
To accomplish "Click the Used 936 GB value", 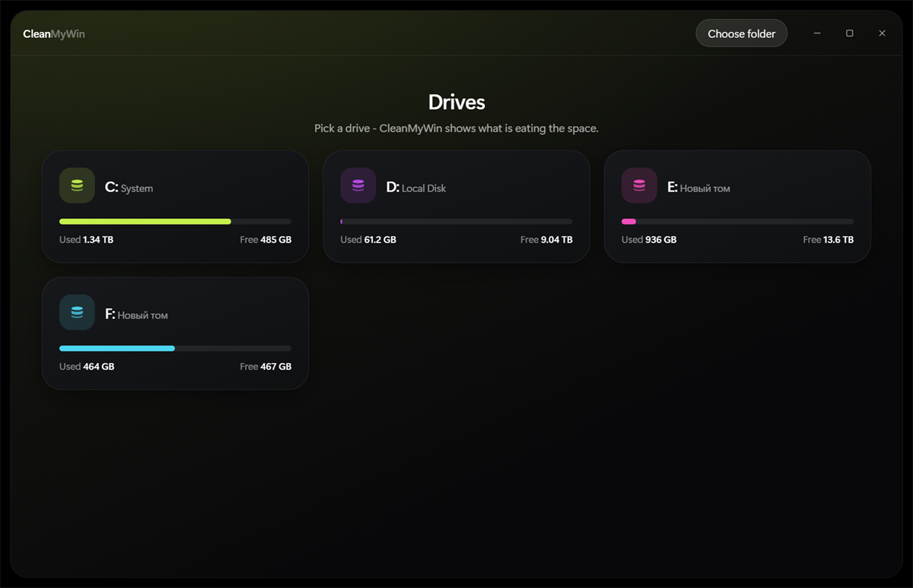I will tap(649, 240).
